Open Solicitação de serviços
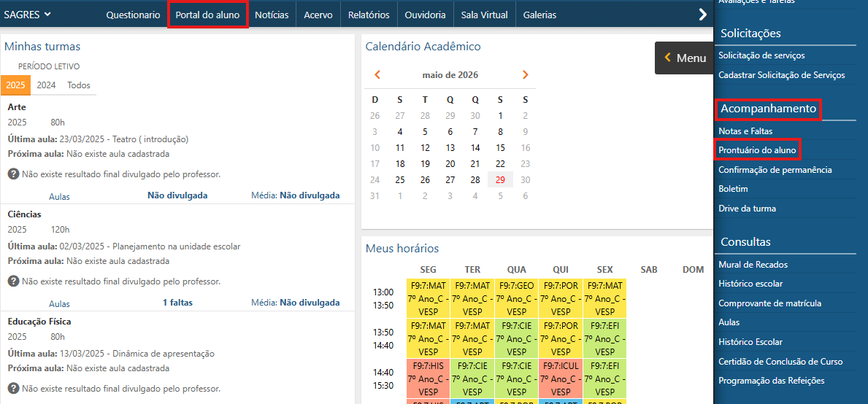This screenshot has height=404, width=868. pos(761,55)
